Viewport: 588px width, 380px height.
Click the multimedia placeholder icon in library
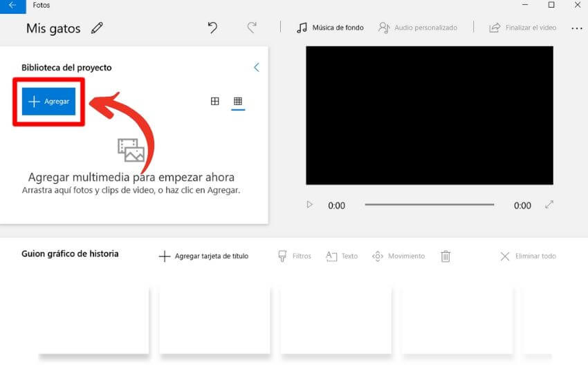click(x=131, y=150)
